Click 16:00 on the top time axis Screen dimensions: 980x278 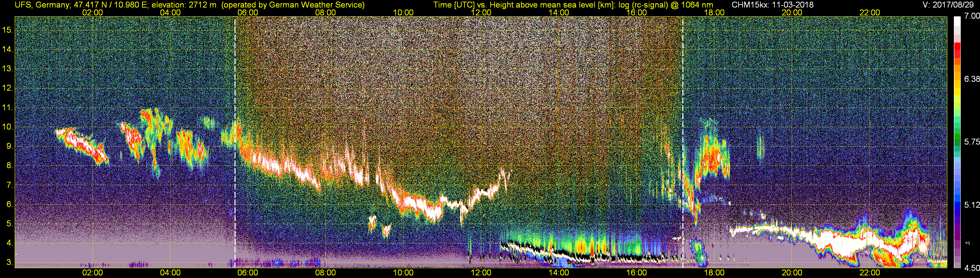[636, 12]
